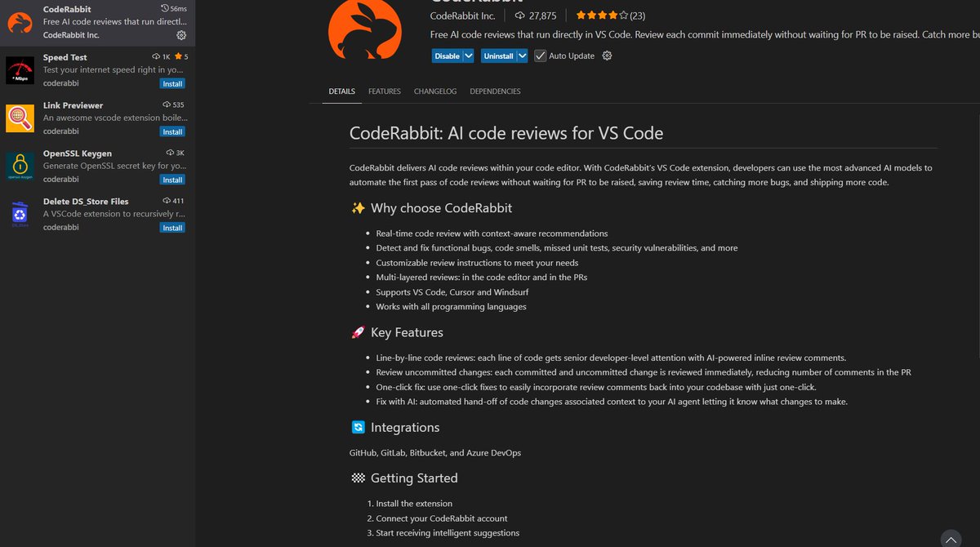980x547 pixels.
Task: Click the 'Integrations' heading
Action: pos(405,428)
